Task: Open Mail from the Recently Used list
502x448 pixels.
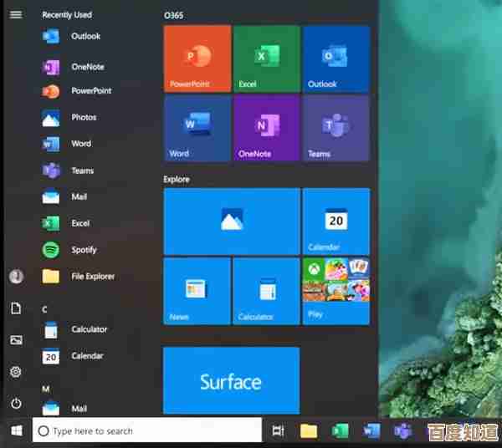Action: click(x=64, y=196)
